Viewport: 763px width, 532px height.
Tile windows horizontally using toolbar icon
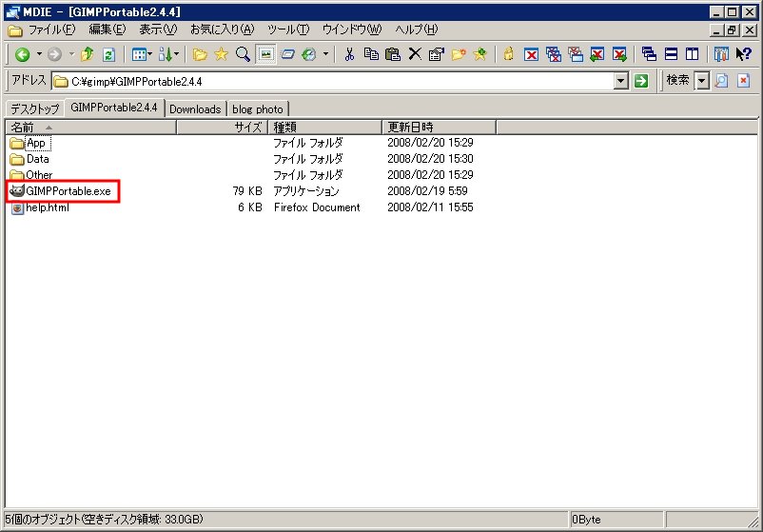tap(671, 54)
